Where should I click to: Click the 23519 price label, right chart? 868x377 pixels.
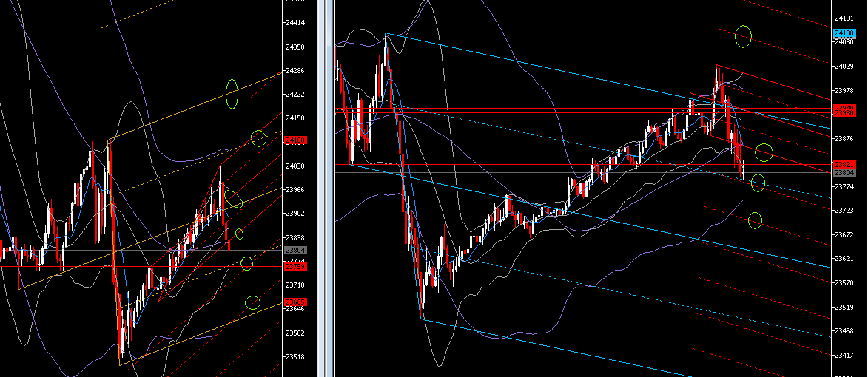(845, 307)
